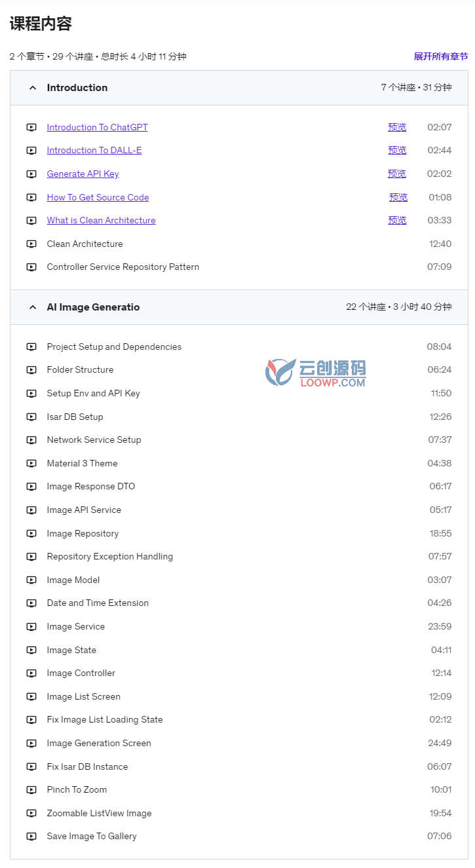
Task: Click video icon beside Image Controller
Action: point(31,673)
